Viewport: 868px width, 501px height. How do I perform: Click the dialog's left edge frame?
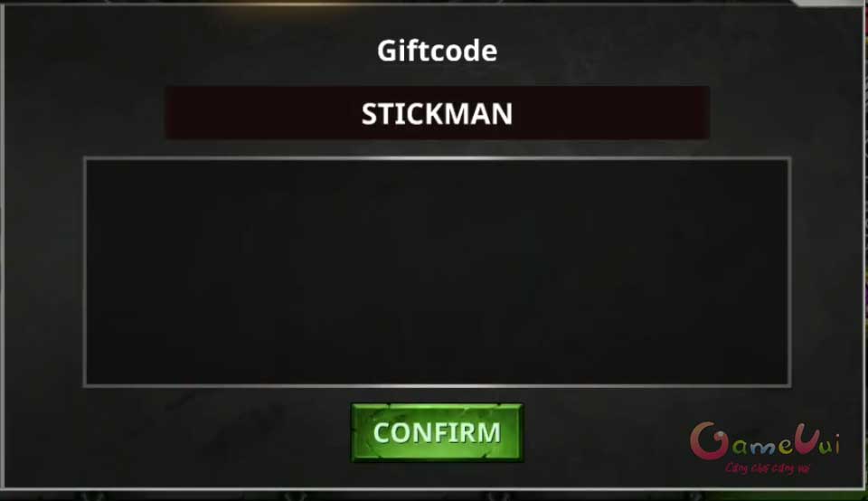click(x=3, y=249)
